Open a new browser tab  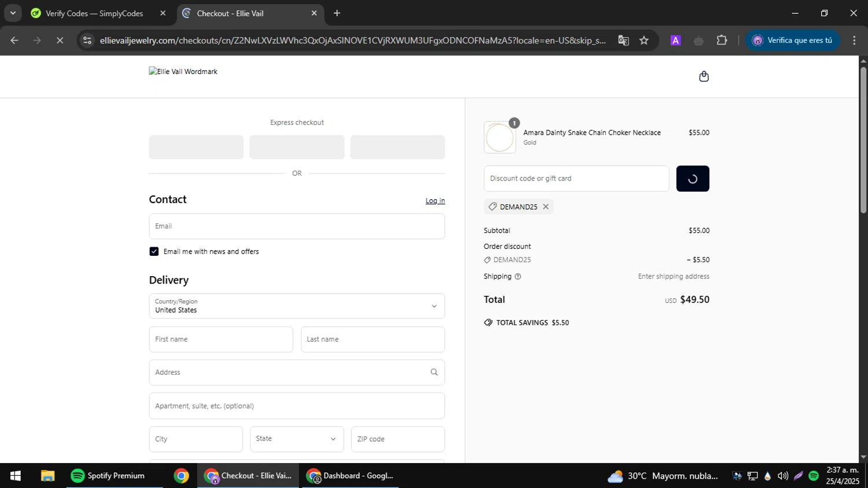coord(337,13)
